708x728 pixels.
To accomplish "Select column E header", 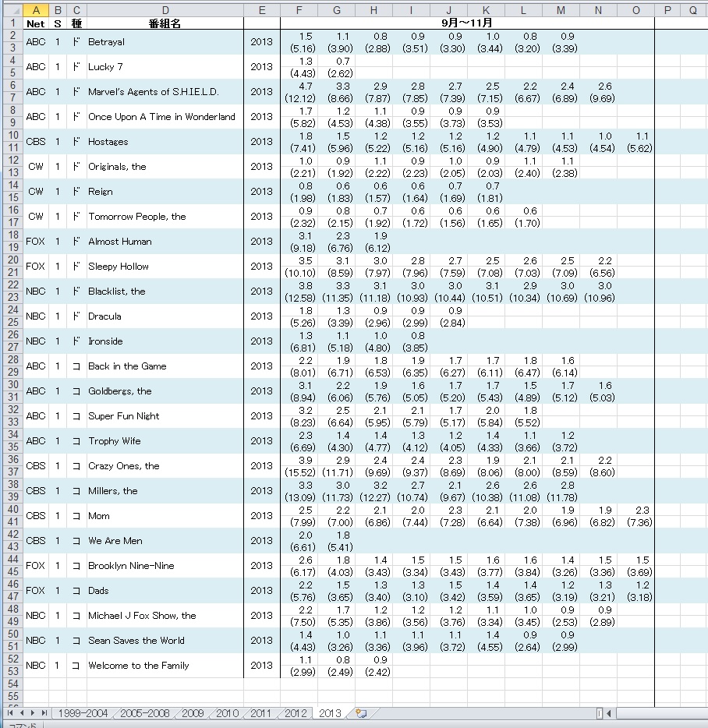I will [x=262, y=10].
